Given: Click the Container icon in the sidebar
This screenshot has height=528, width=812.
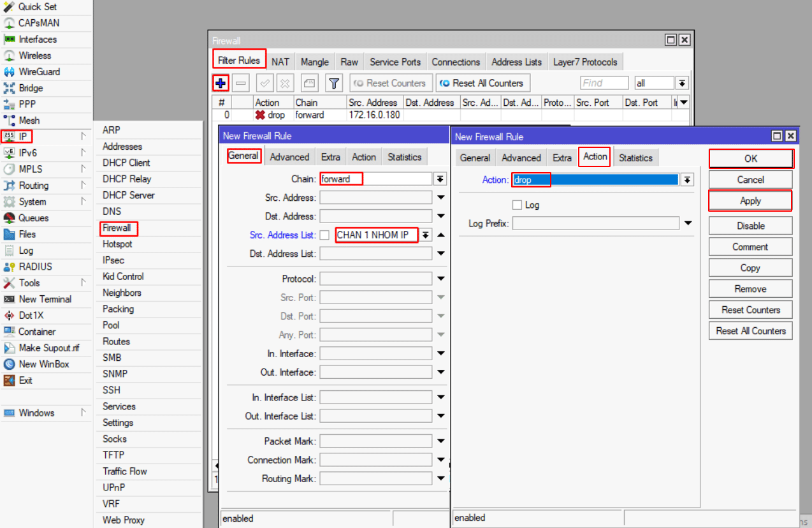Looking at the screenshot, I should tap(9, 332).
